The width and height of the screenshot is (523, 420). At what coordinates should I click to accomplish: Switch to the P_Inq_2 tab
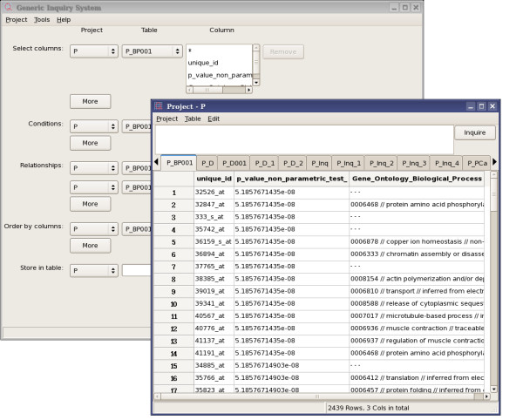coord(381,163)
